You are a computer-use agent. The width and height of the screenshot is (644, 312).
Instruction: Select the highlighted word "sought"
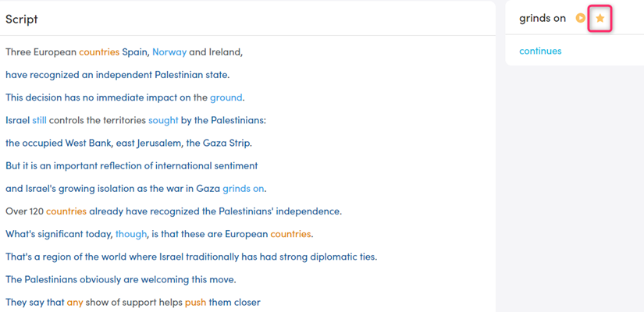click(163, 121)
